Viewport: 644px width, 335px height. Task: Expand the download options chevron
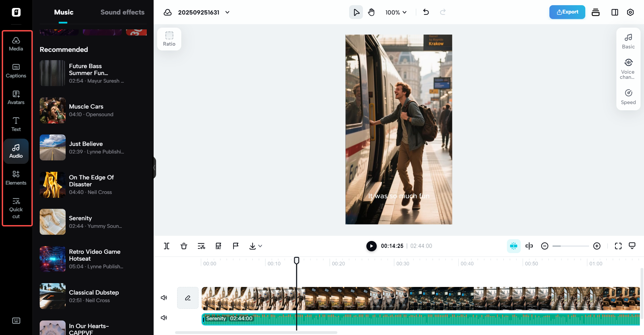click(x=260, y=246)
